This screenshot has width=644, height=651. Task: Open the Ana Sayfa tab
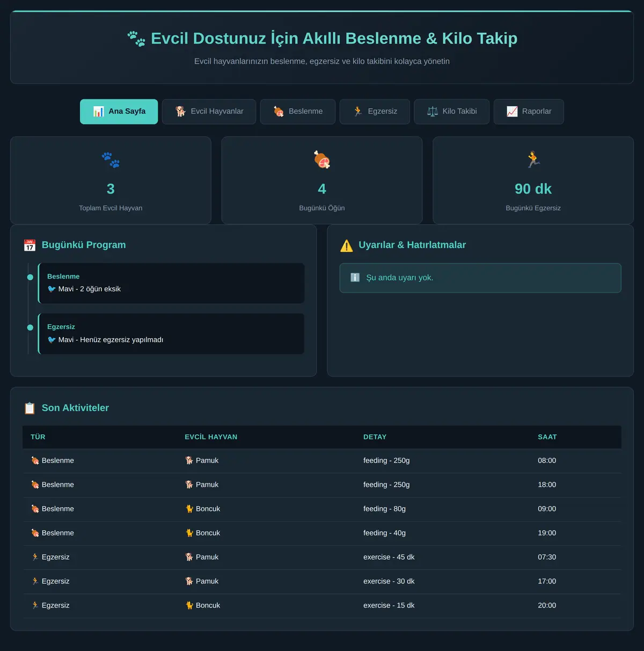pos(119,112)
